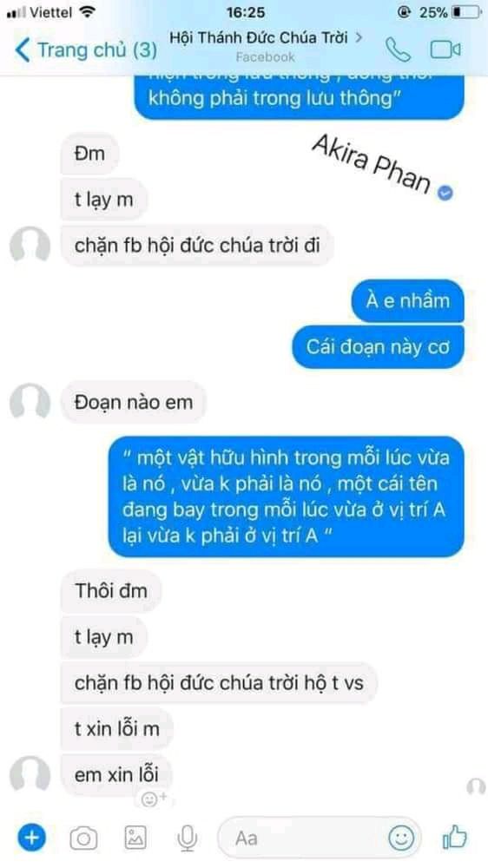
Task: Select the 'Cái đoạn này cơ' message bubble
Action: (378, 347)
